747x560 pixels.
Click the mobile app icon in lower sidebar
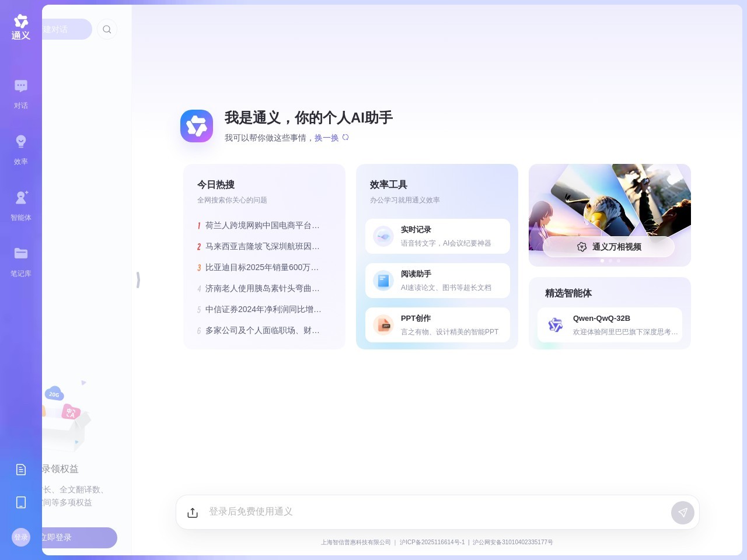coord(21,502)
